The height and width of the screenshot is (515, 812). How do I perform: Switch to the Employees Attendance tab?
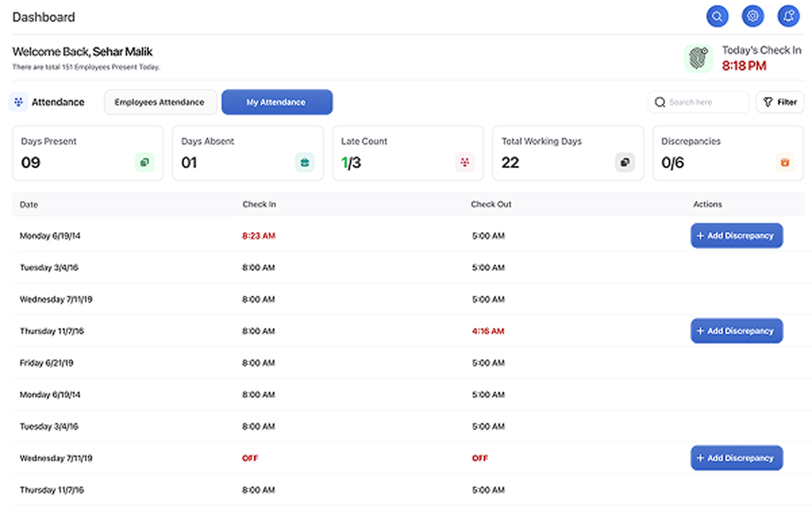pyautogui.click(x=159, y=102)
